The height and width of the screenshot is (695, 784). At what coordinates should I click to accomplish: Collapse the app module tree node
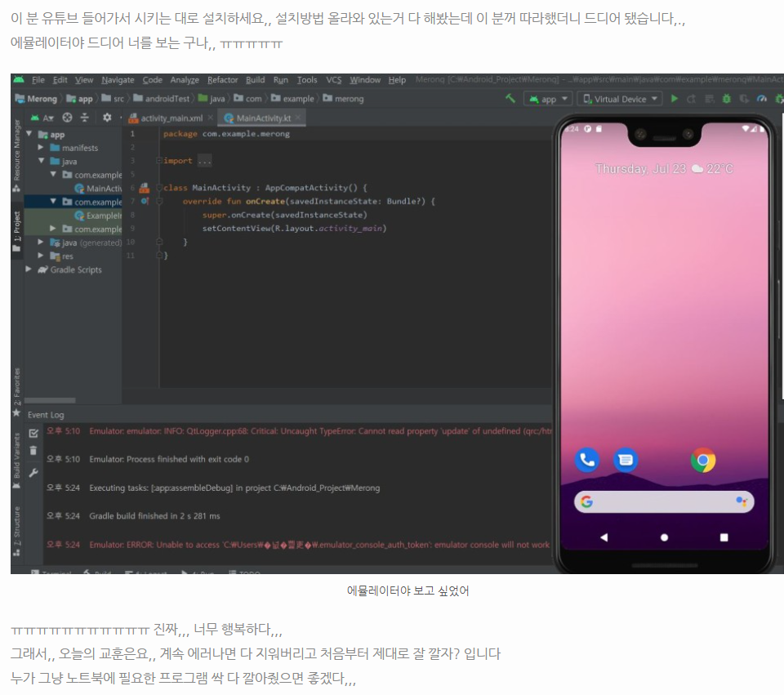pos(29,134)
